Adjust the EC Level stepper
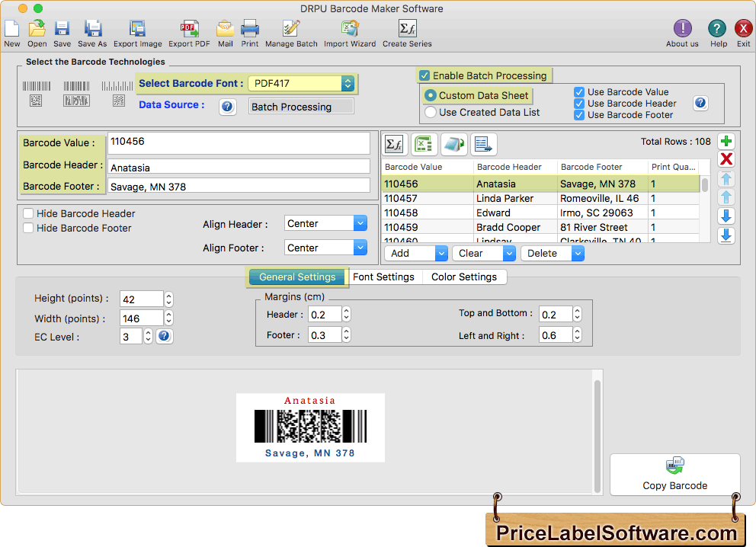Screen dimensions: 756x547 (x=148, y=336)
